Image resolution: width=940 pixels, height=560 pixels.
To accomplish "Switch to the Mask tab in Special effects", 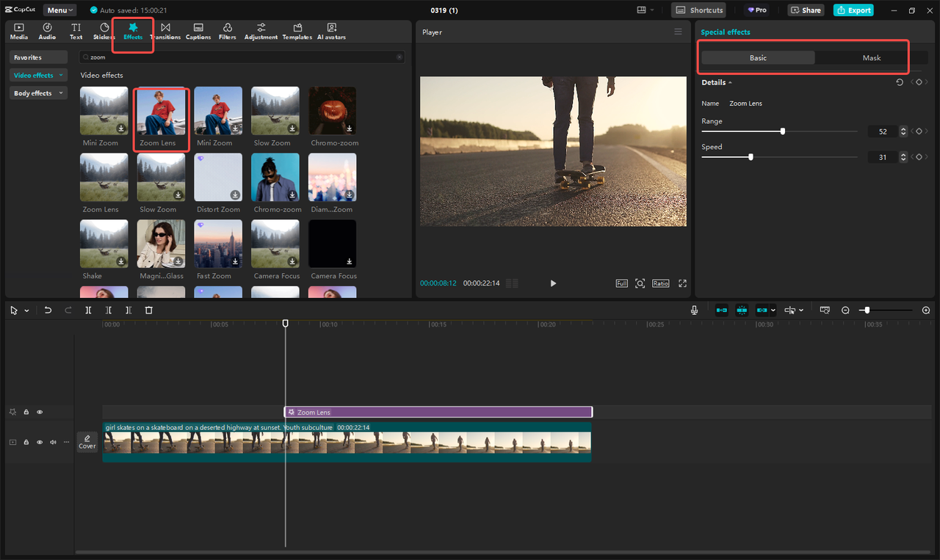I will [872, 57].
